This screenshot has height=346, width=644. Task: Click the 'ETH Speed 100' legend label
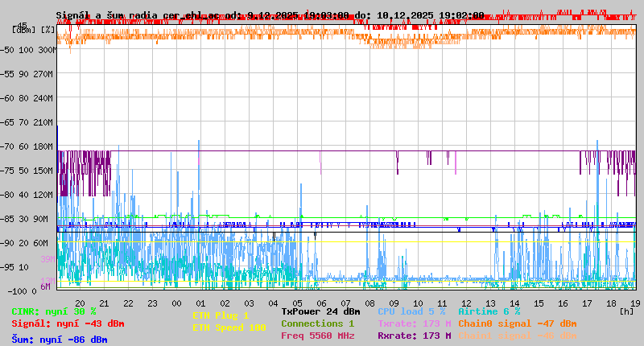click(229, 328)
